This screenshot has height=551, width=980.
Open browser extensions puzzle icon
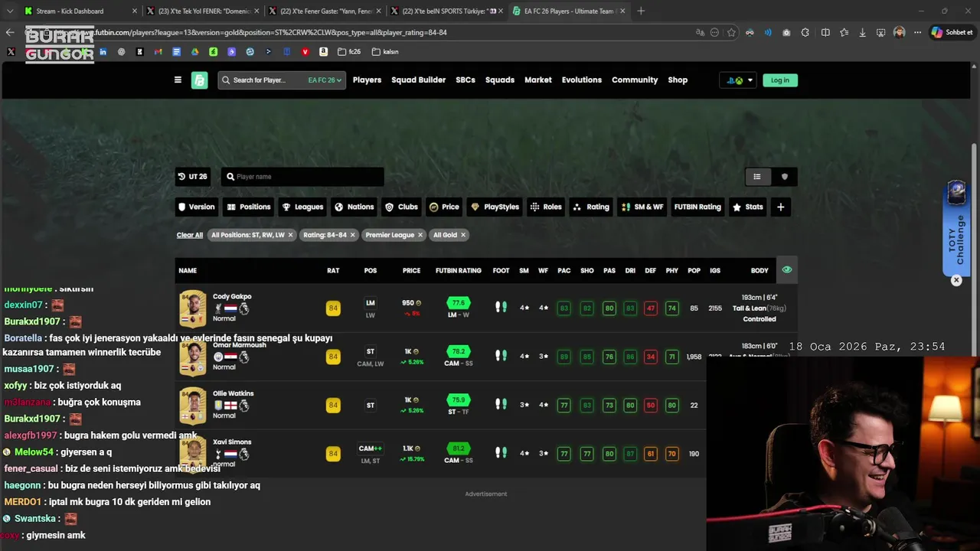click(805, 33)
